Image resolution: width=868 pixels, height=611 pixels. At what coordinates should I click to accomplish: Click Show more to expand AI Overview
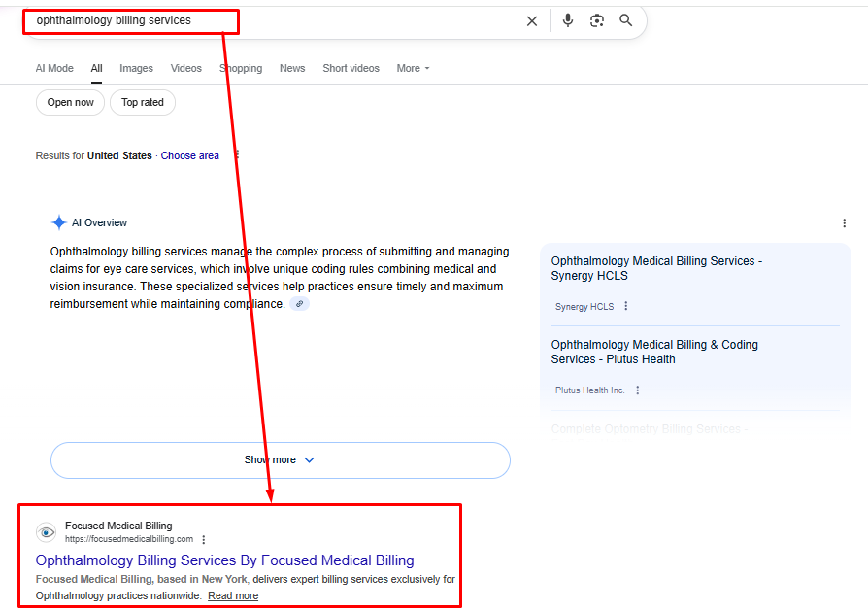click(x=280, y=459)
